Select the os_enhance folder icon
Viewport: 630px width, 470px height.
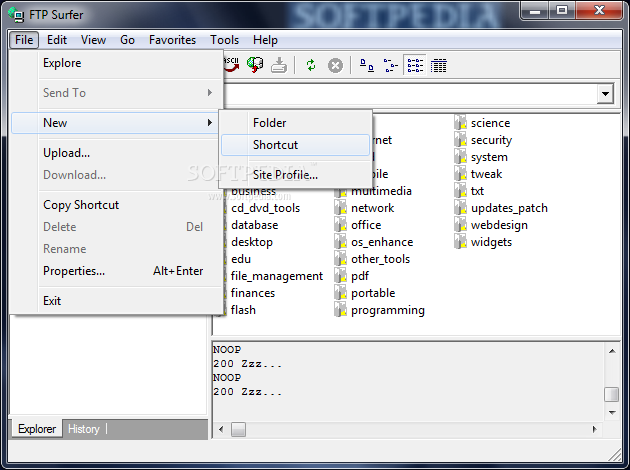341,241
